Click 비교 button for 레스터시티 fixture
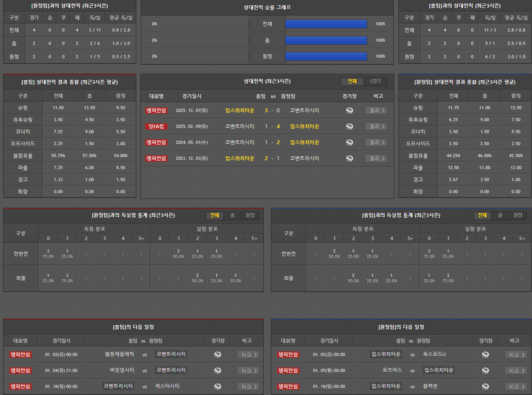This screenshot has height=395, width=532. [x=249, y=387]
